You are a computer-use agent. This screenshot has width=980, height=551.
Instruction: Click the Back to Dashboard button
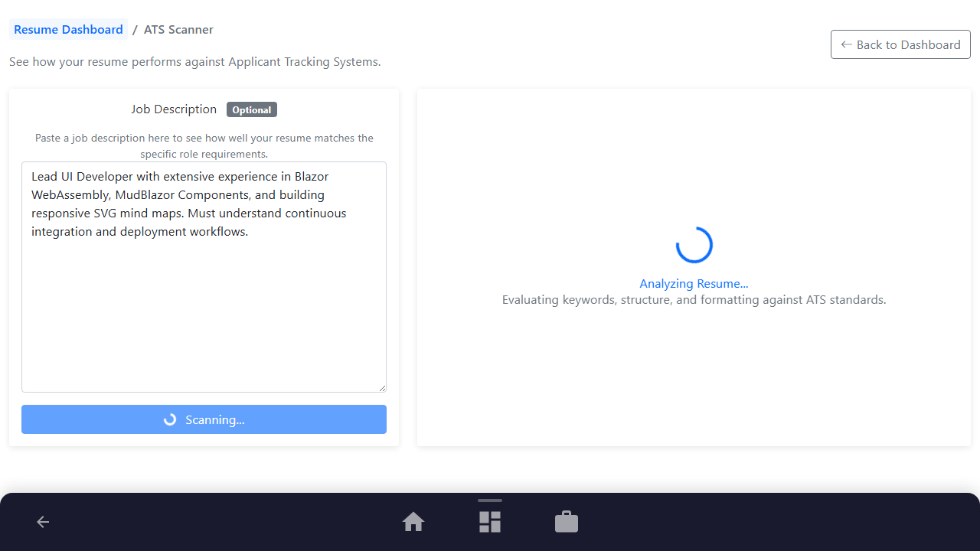[x=900, y=44]
